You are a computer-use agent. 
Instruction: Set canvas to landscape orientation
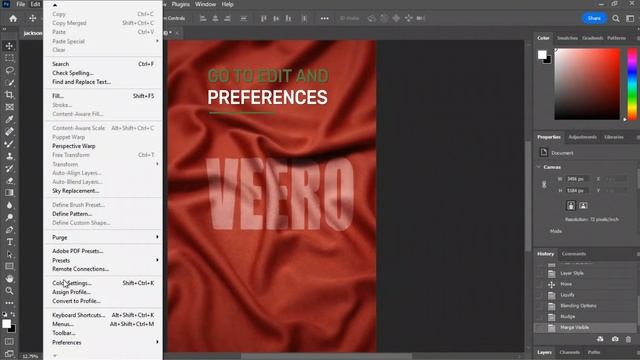(x=583, y=205)
